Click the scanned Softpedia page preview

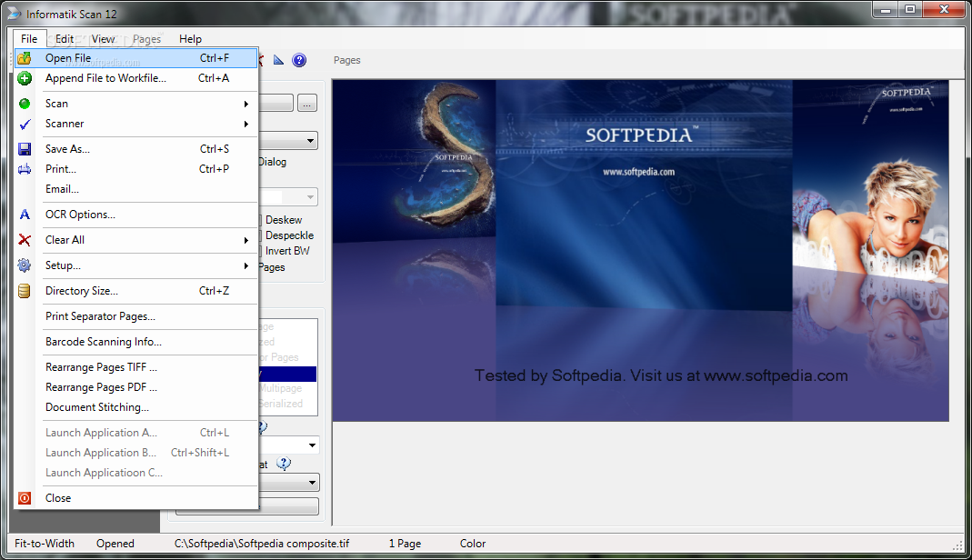pyautogui.click(x=640, y=251)
